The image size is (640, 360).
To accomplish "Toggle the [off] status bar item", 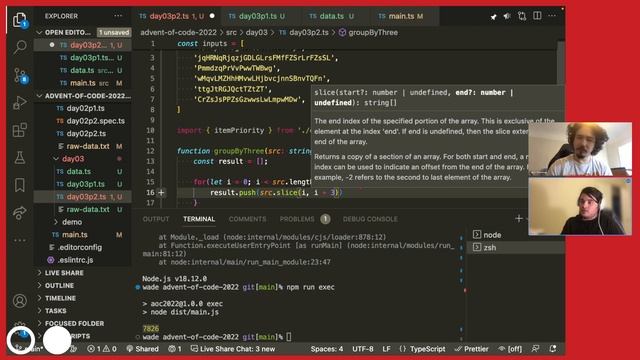I will 510,349.
